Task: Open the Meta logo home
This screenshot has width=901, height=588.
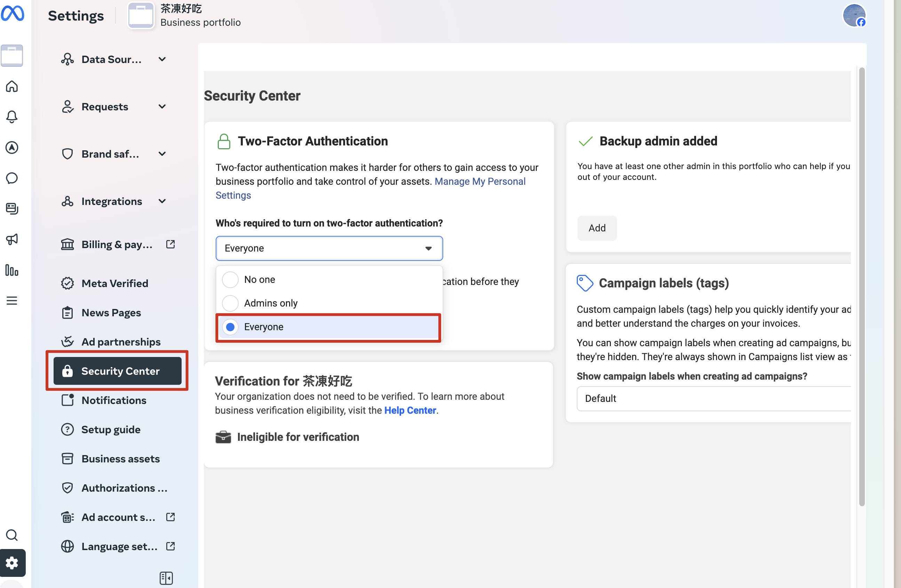Action: click(x=13, y=14)
